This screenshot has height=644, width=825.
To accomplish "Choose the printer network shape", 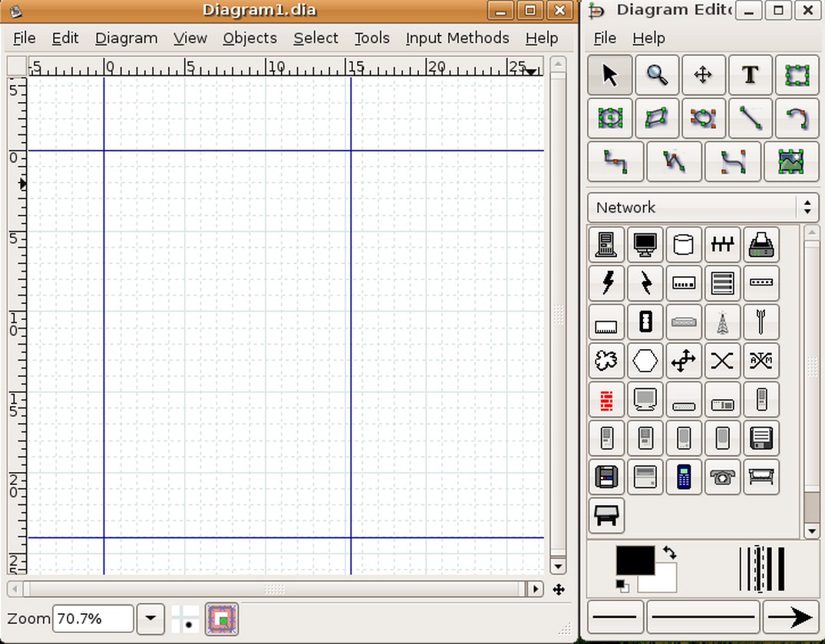I will 761,245.
